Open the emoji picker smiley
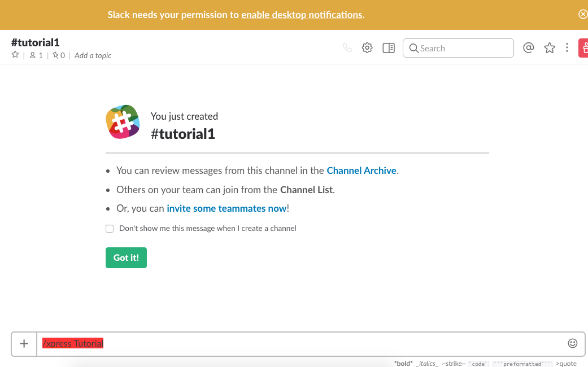The image size is (588, 367). click(572, 343)
